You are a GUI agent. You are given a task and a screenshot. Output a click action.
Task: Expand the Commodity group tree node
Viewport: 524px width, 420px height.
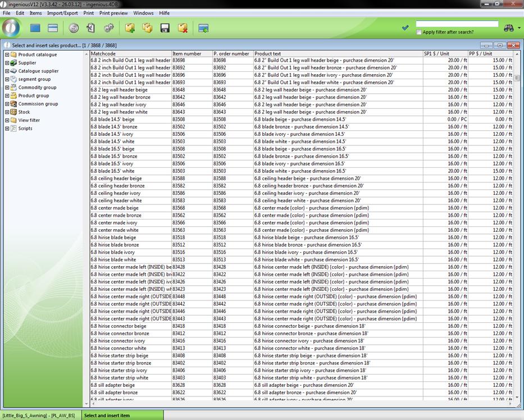pos(7,88)
